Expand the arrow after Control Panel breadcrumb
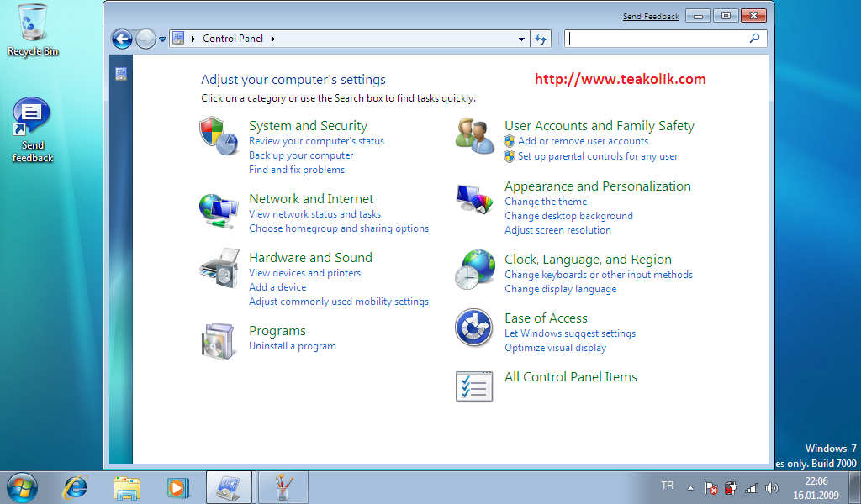 coord(273,39)
